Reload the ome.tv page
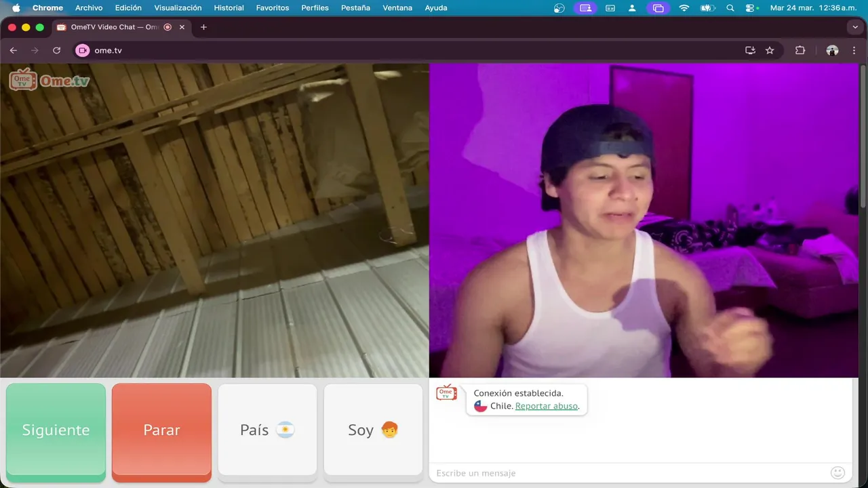The image size is (868, 488). 57,50
